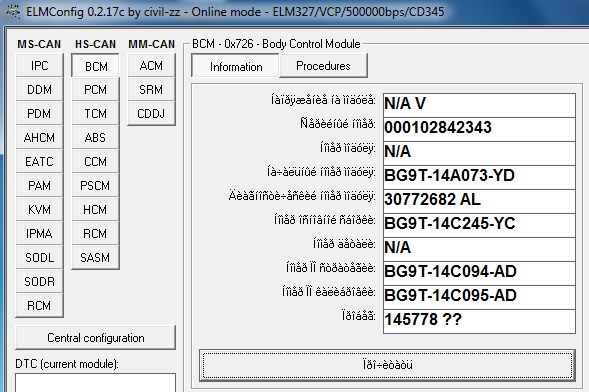The image size is (589, 392).
Task: Select the IPC module button
Action: pyautogui.click(x=39, y=66)
